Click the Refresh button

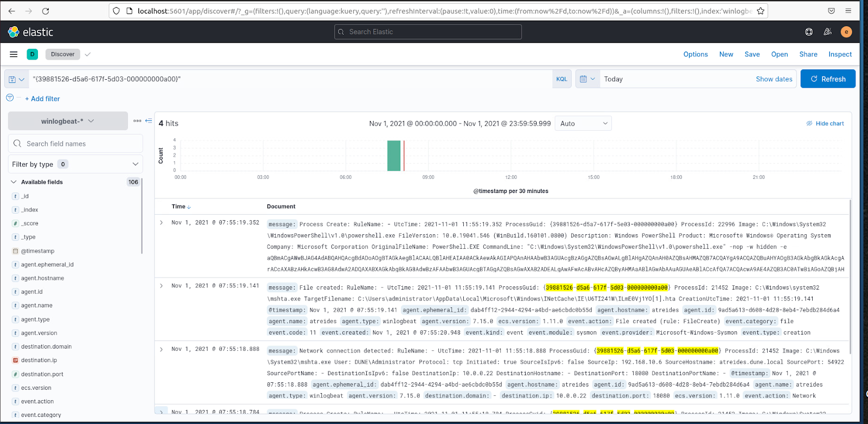[x=828, y=79]
